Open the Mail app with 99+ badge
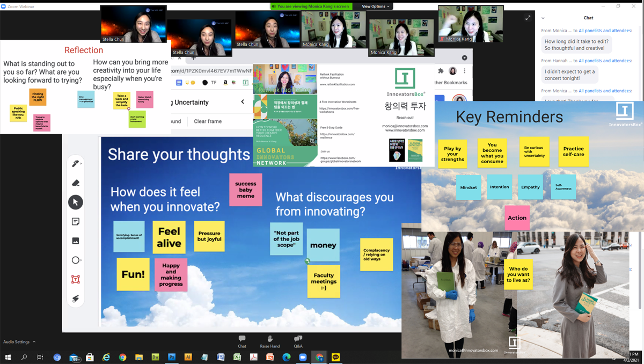644x364 pixels. pyautogui.click(x=74, y=358)
